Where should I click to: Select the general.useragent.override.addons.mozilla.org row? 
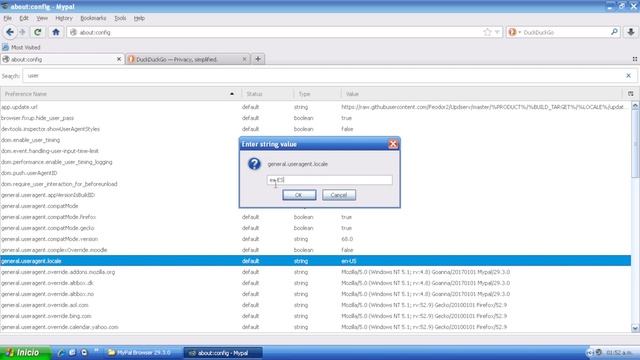point(316,272)
